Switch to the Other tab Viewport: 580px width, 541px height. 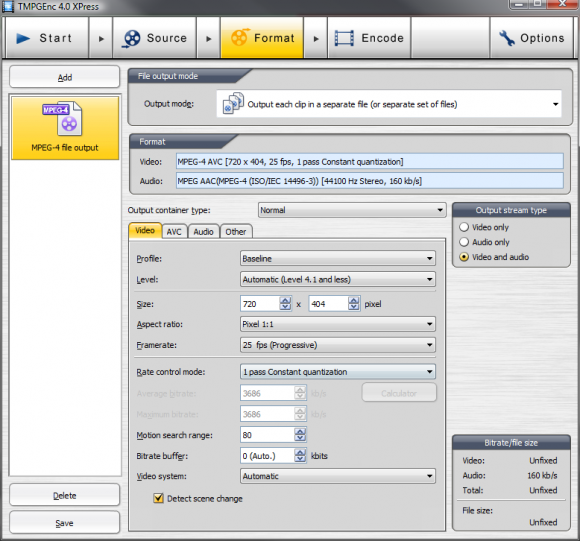coord(236,232)
